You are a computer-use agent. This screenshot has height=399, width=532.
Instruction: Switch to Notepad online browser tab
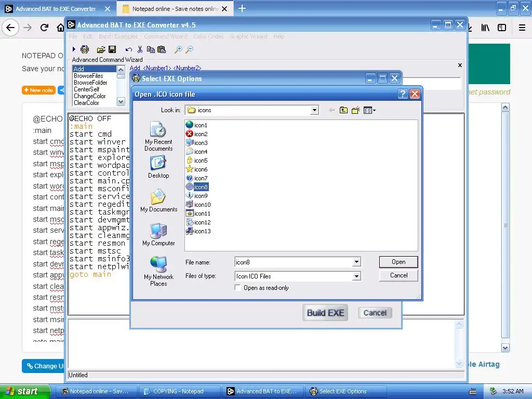175,9
